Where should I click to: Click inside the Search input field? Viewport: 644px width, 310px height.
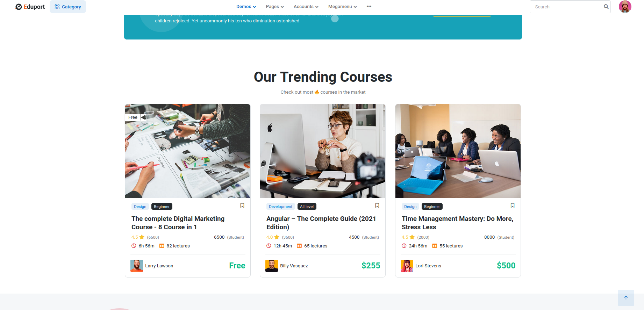[566, 7]
